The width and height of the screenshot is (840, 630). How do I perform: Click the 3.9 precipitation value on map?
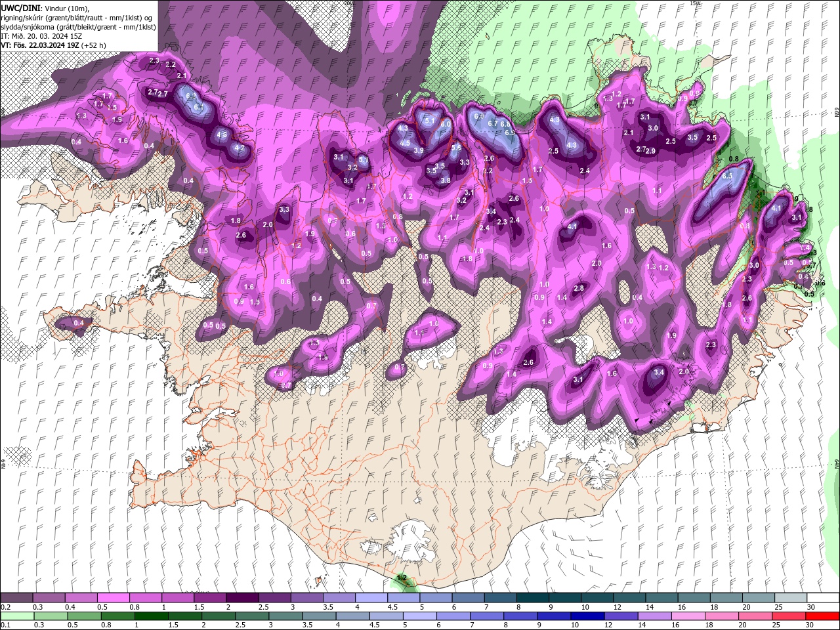click(x=419, y=150)
